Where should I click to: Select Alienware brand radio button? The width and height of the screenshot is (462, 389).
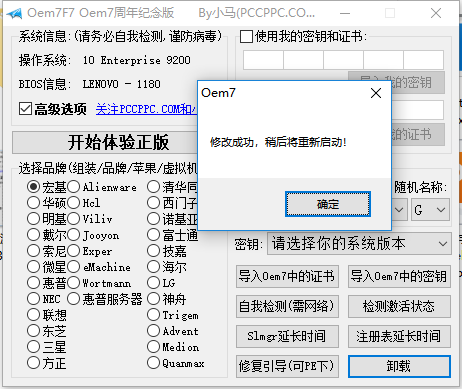(x=74, y=187)
